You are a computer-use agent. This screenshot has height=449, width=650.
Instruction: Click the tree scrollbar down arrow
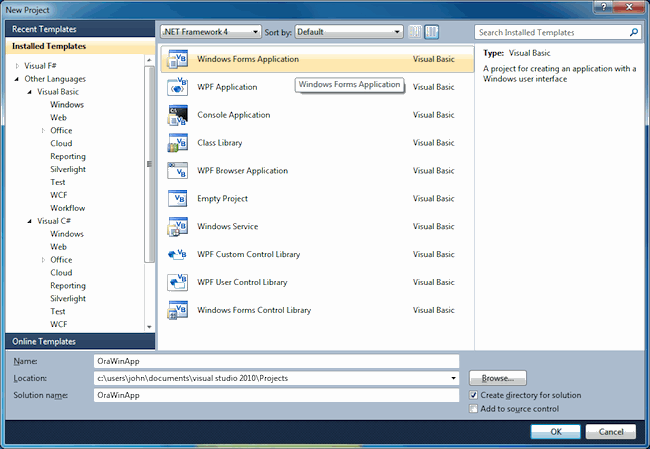(149, 327)
